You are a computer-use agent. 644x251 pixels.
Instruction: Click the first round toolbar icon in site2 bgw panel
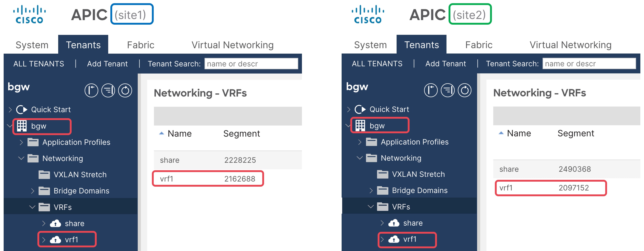[x=431, y=90]
